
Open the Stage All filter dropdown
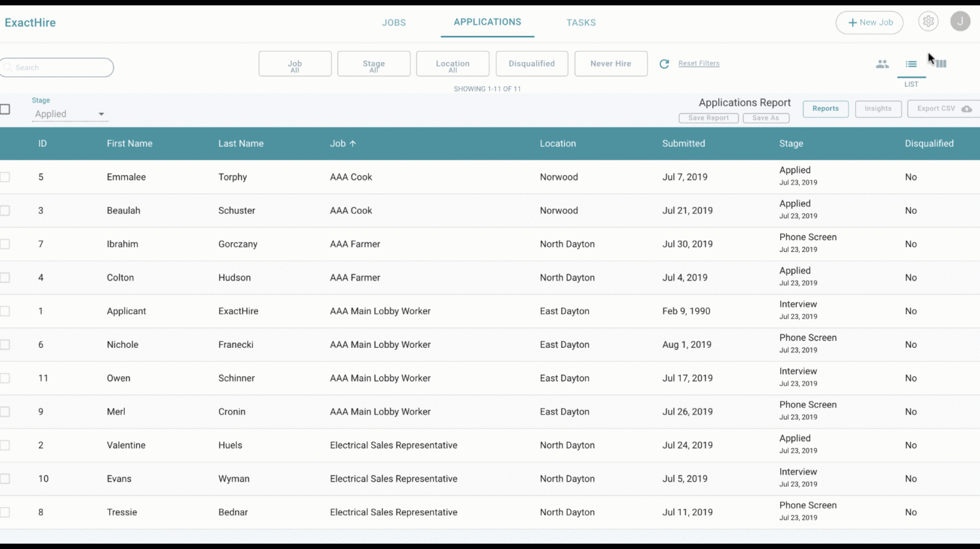tap(374, 64)
